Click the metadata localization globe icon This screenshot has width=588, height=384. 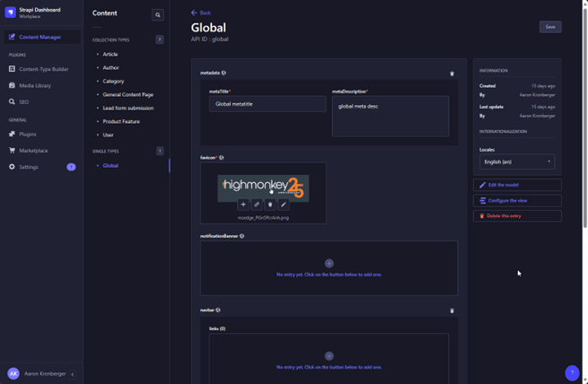(224, 73)
